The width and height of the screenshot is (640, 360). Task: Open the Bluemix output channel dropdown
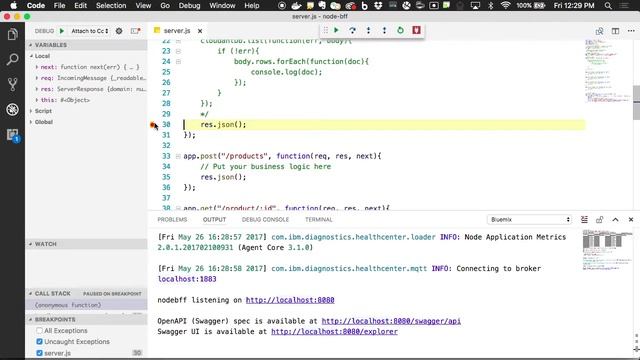coord(529,220)
